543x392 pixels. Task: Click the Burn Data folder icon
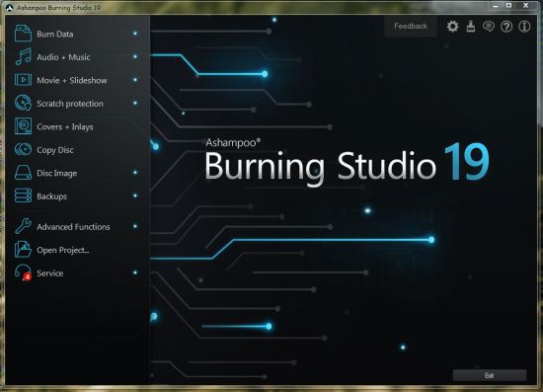[23, 34]
